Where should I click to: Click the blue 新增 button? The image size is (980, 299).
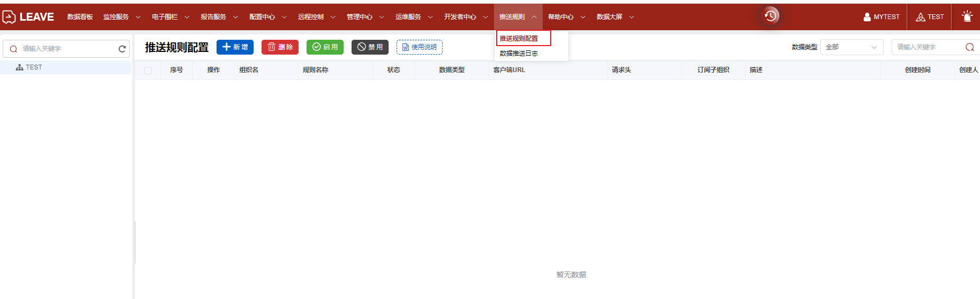click(x=235, y=47)
